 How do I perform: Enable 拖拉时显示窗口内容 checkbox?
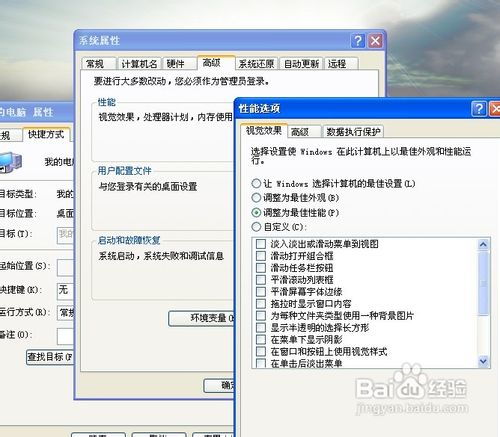click(x=261, y=304)
